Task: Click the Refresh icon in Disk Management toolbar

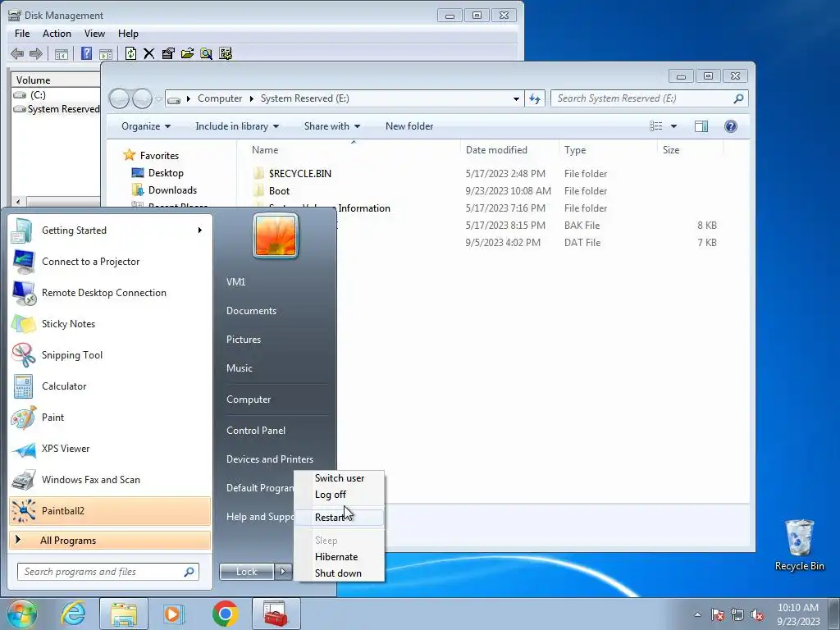Action: [x=130, y=53]
